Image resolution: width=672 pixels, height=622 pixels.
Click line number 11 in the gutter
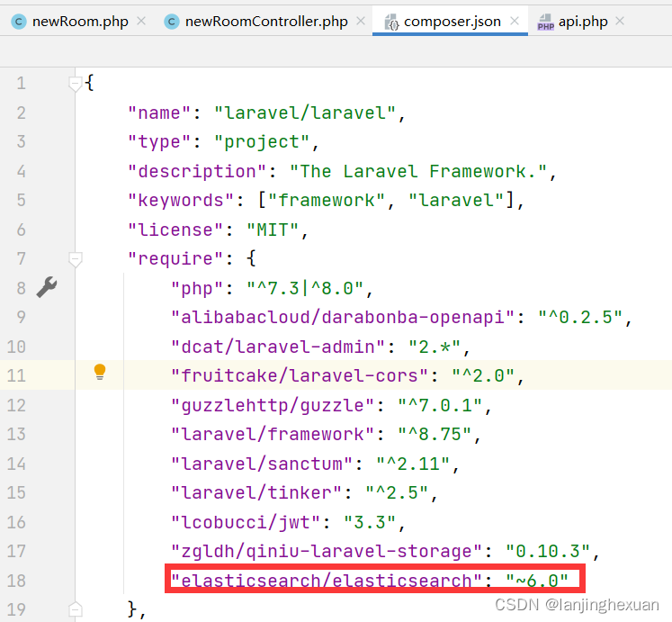click(x=16, y=375)
